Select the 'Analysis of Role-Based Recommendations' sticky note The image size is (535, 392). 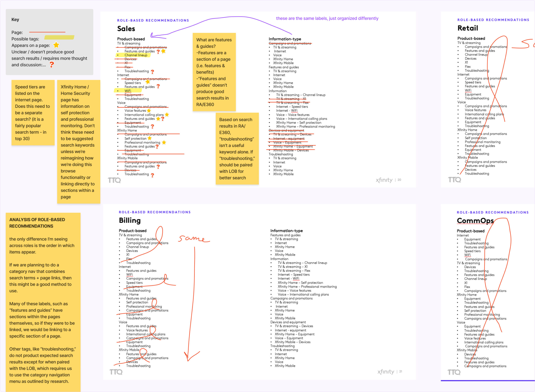43,302
